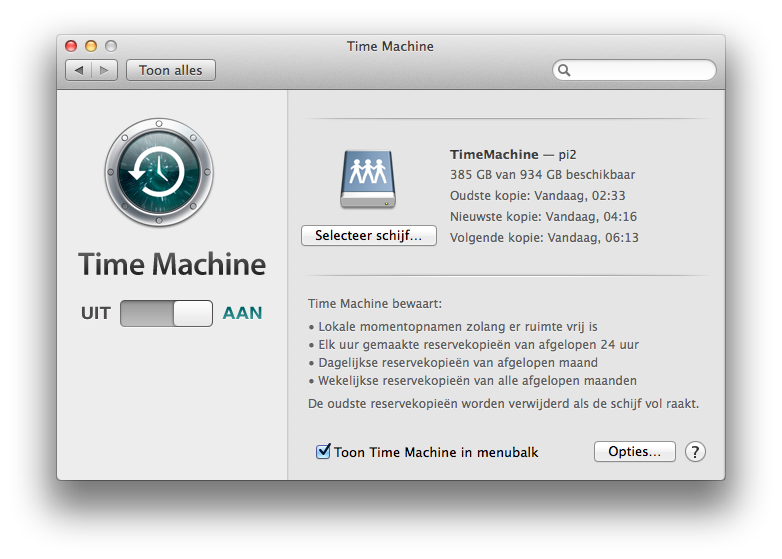Click the Volgende kopie: Vandaag, 06:13 line
The width and height of the screenshot is (782, 559).
coord(544,237)
